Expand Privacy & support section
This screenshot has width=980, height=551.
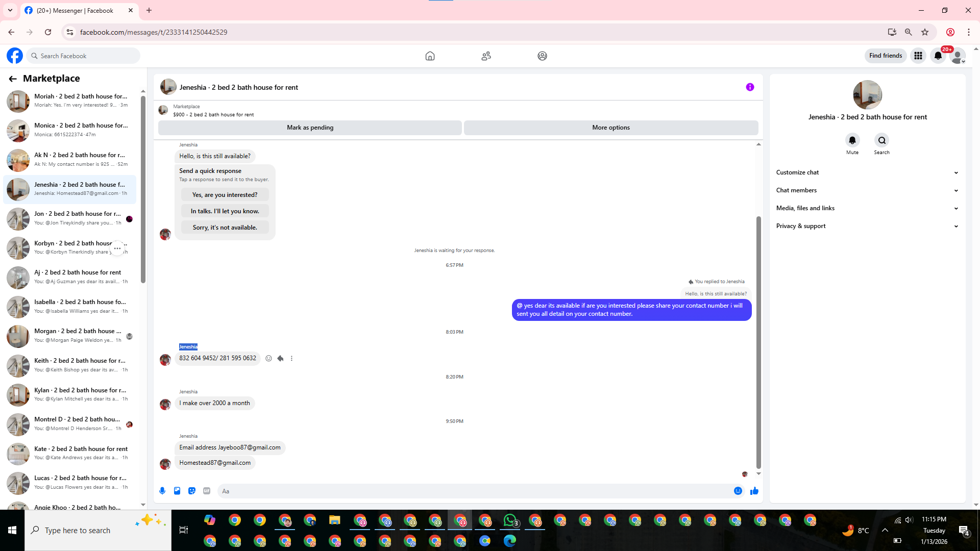(867, 226)
